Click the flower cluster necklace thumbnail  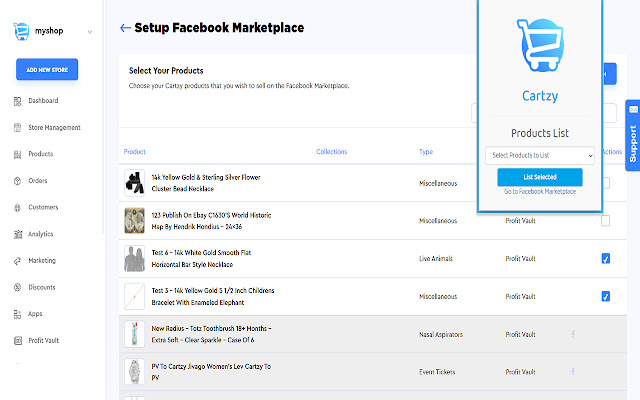134,183
